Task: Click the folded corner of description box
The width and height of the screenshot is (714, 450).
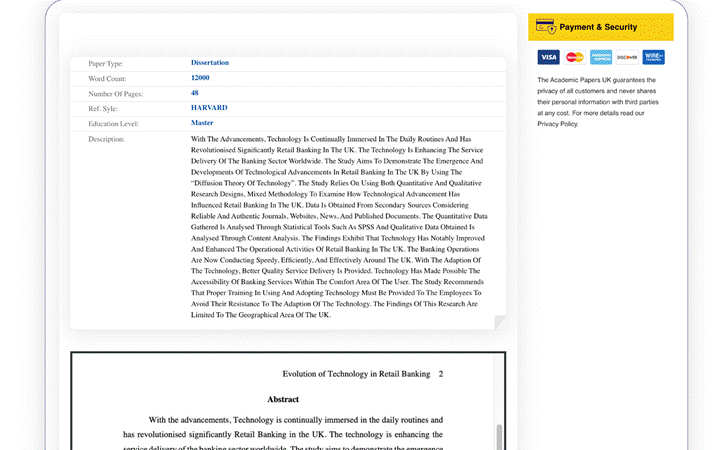Action: (x=500, y=322)
